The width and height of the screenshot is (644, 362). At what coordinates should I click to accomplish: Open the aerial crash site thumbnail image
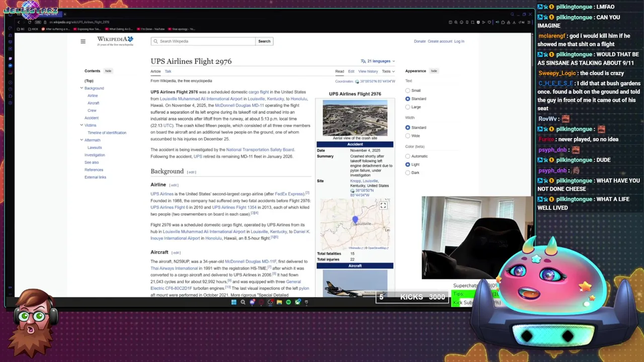pos(355,118)
